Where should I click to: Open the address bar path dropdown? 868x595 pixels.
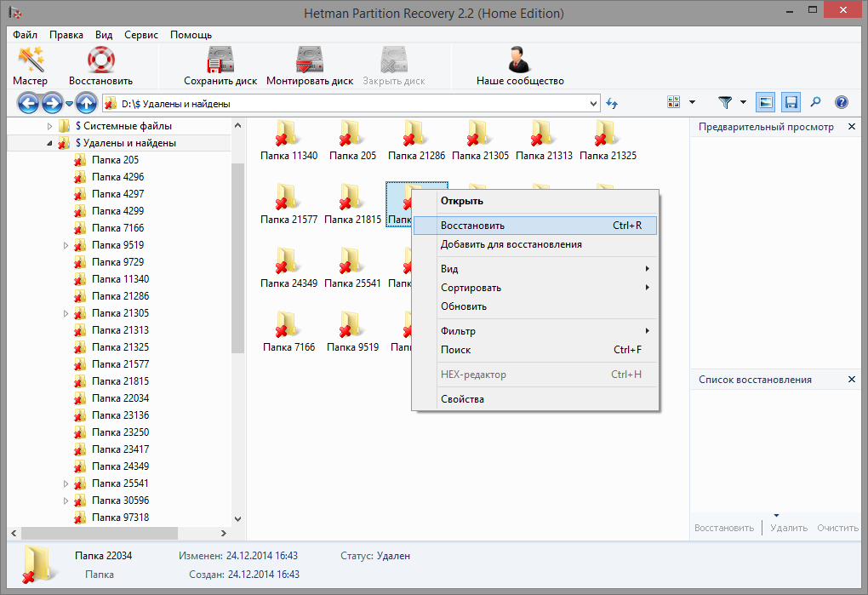[x=593, y=104]
